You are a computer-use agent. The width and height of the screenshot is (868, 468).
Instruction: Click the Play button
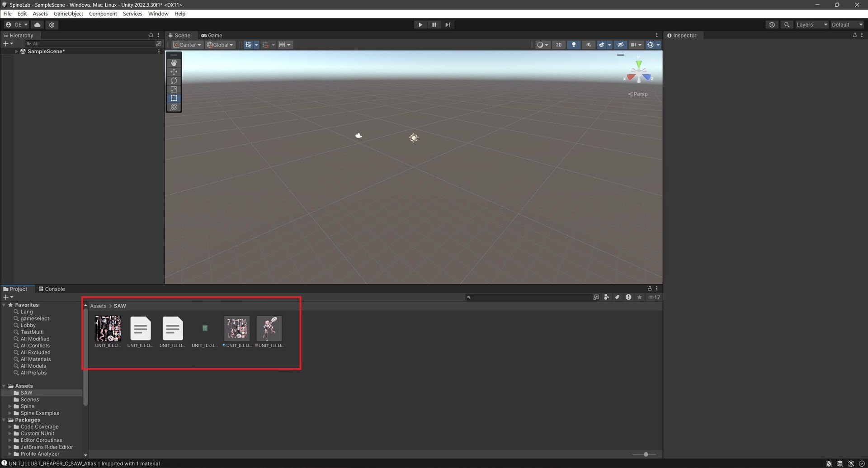420,24
